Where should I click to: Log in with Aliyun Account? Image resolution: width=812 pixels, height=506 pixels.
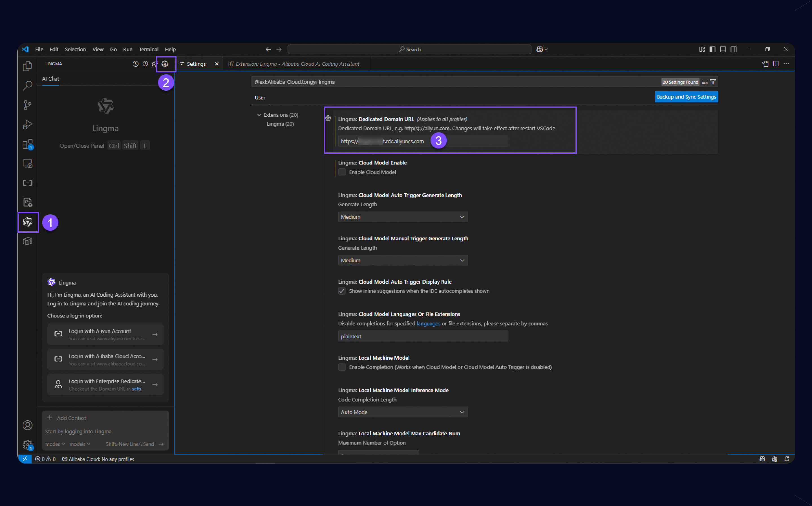click(x=105, y=334)
